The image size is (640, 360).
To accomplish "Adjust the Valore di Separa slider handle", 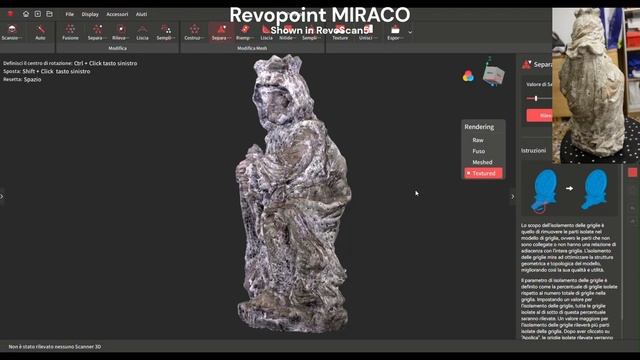I will (x=536, y=98).
